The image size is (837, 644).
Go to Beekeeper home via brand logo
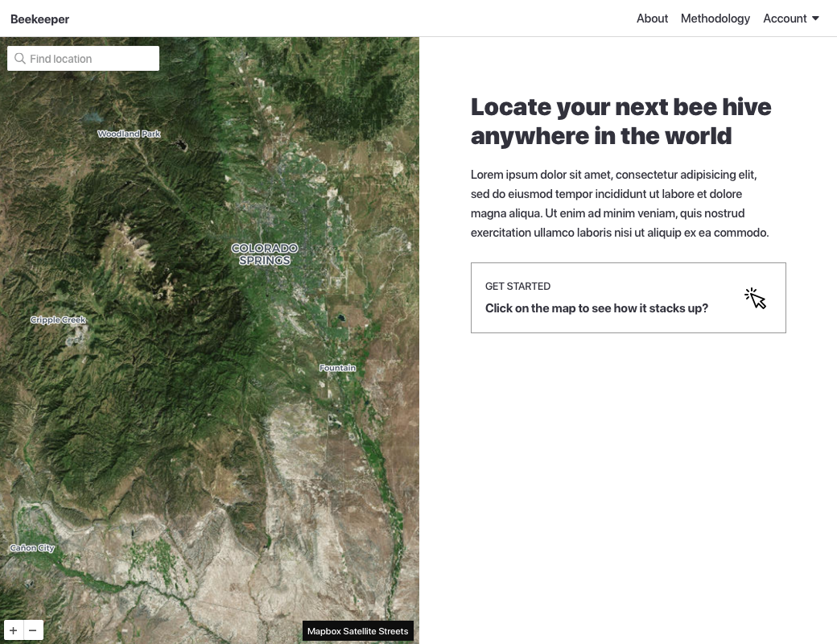(x=40, y=19)
